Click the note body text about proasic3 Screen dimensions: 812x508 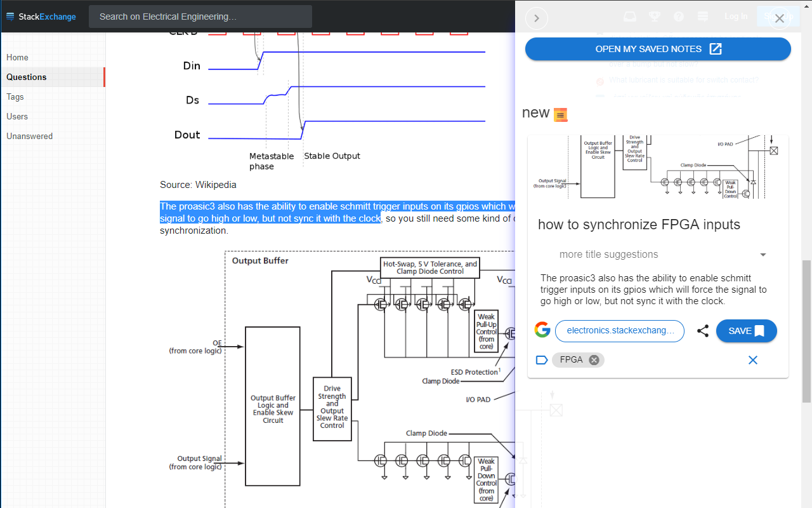coord(654,290)
